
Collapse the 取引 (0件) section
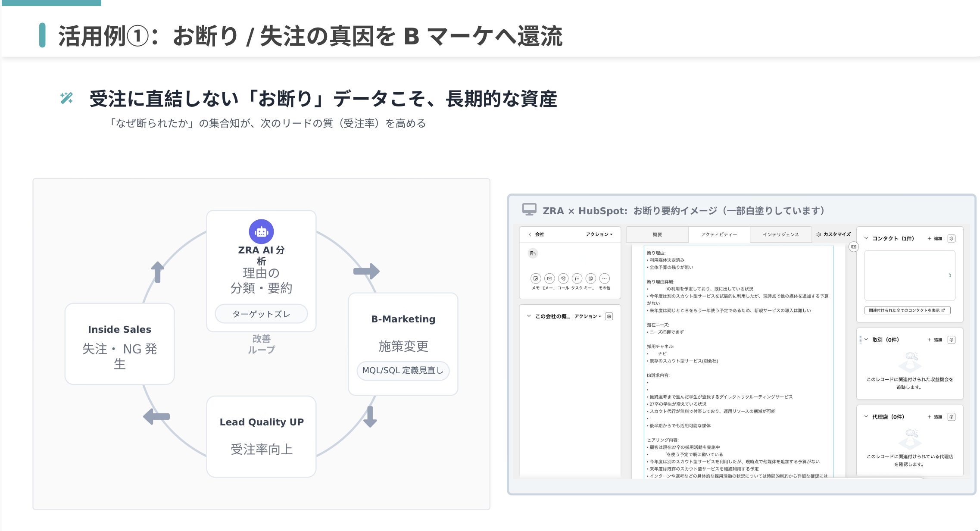[x=866, y=340]
